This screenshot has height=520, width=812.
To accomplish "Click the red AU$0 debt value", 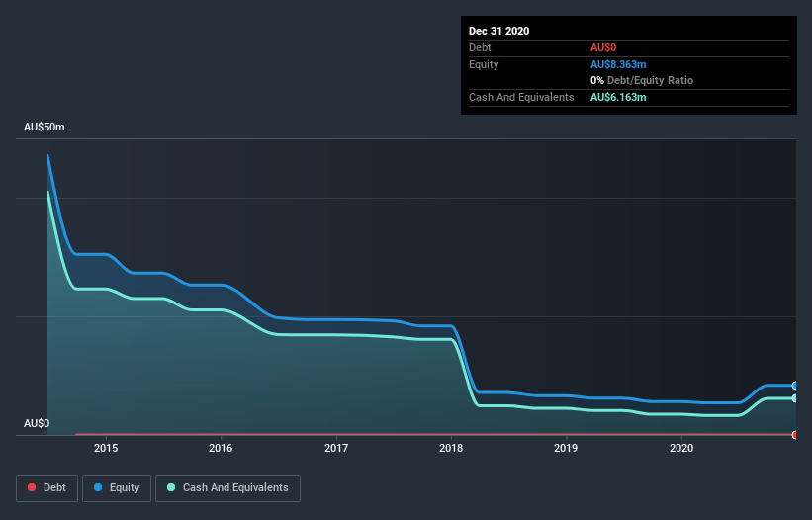I will pos(603,47).
